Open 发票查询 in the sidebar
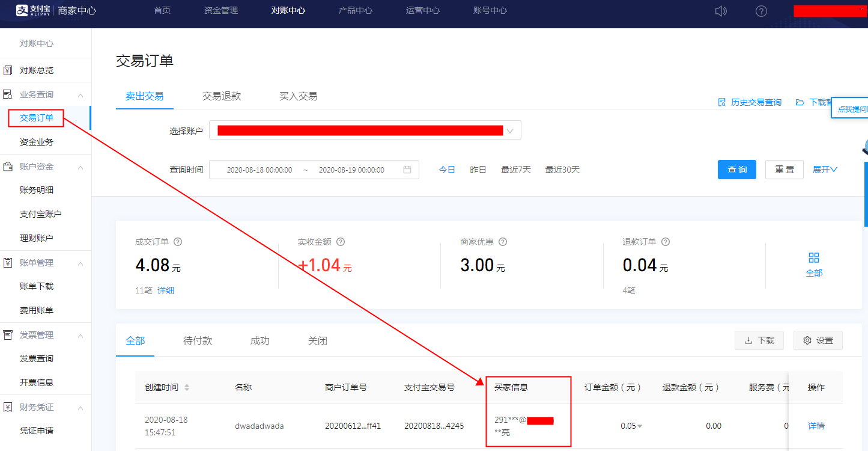This screenshot has width=868, height=451. [37, 358]
